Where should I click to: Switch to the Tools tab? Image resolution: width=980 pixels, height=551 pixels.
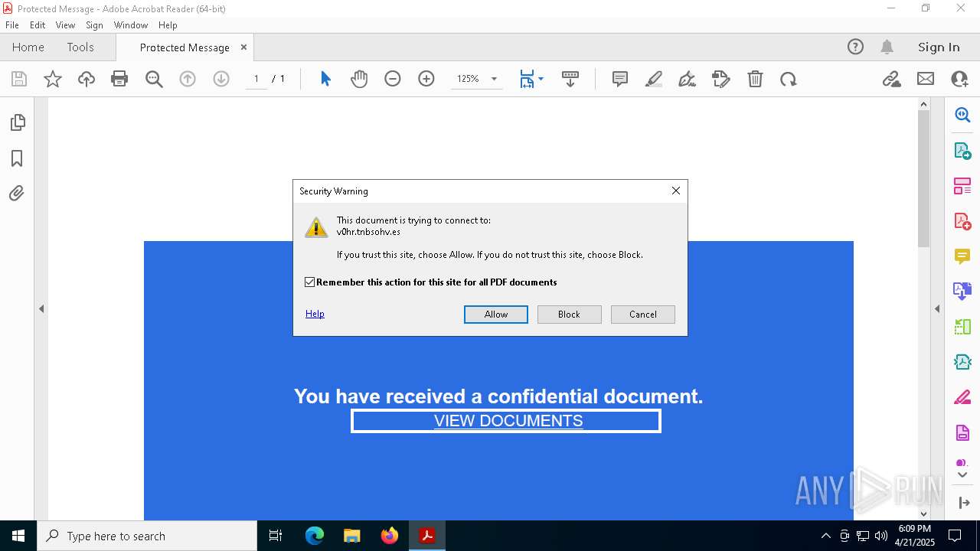(x=80, y=47)
